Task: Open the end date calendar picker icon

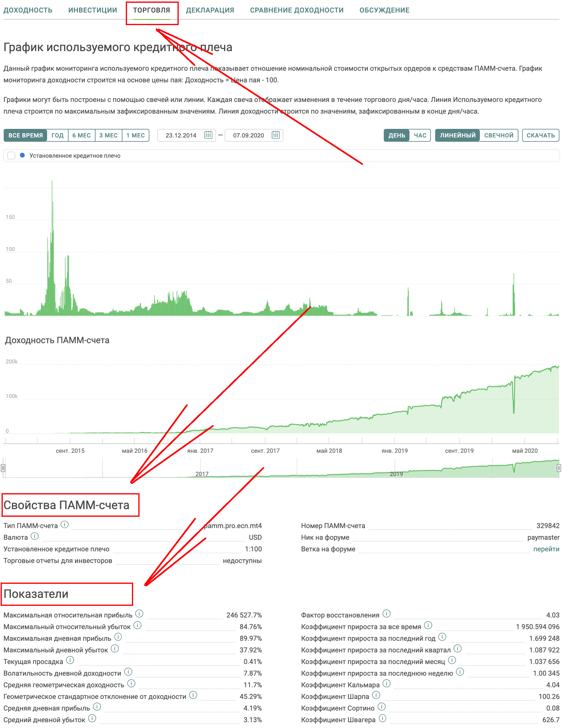Action: tap(275, 135)
